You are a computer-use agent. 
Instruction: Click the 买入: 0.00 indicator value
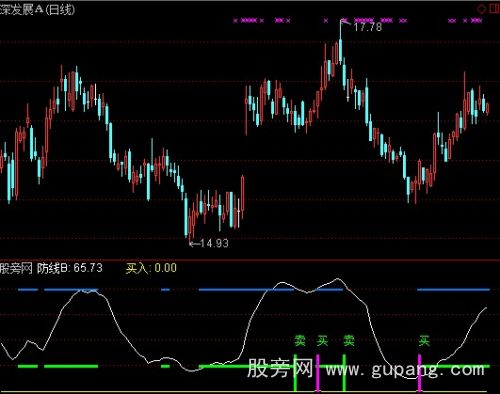pos(151,268)
